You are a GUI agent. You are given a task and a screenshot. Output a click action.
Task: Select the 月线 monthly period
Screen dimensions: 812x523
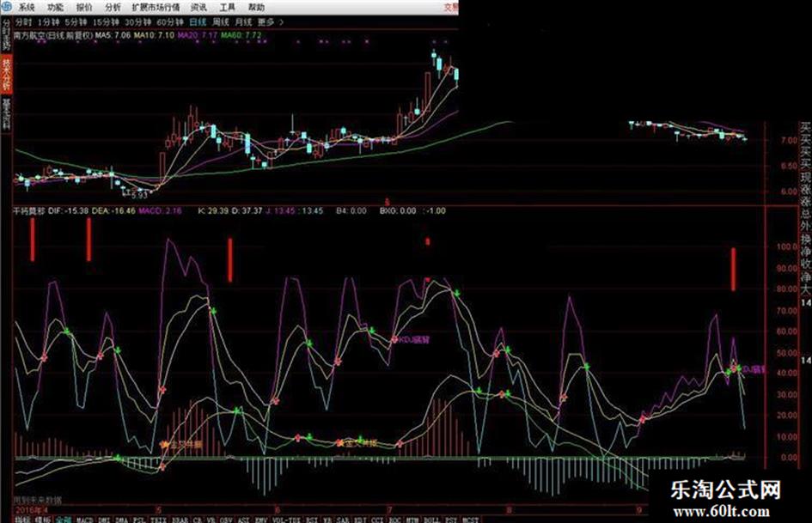click(x=243, y=22)
